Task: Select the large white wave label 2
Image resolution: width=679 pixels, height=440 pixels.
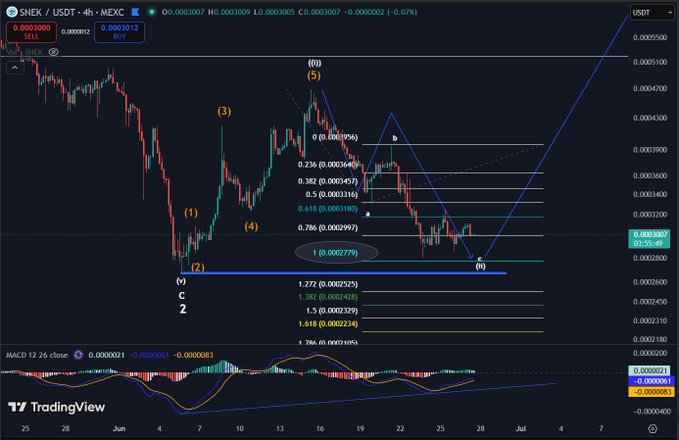Action: click(183, 309)
